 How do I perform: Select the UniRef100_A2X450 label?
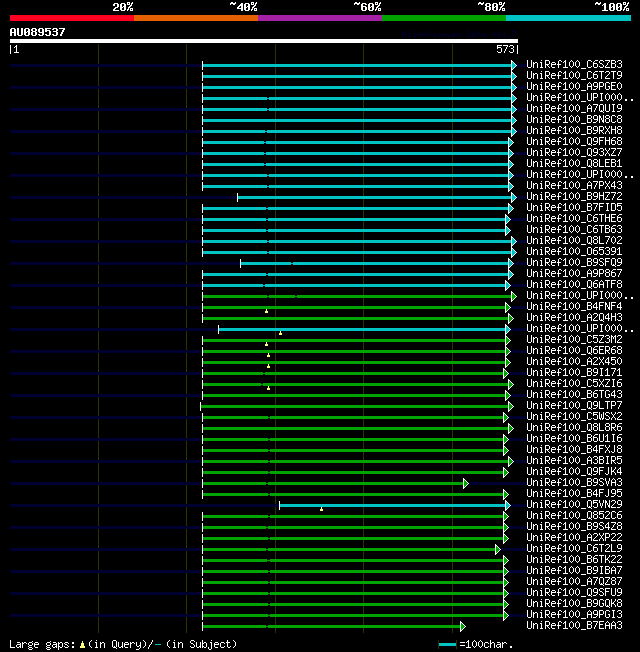point(574,361)
